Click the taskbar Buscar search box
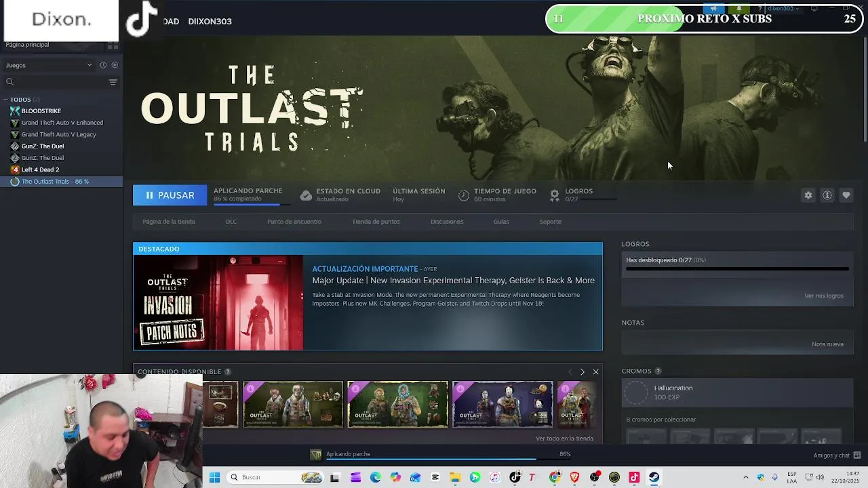The width and height of the screenshot is (868, 488). (x=275, y=477)
